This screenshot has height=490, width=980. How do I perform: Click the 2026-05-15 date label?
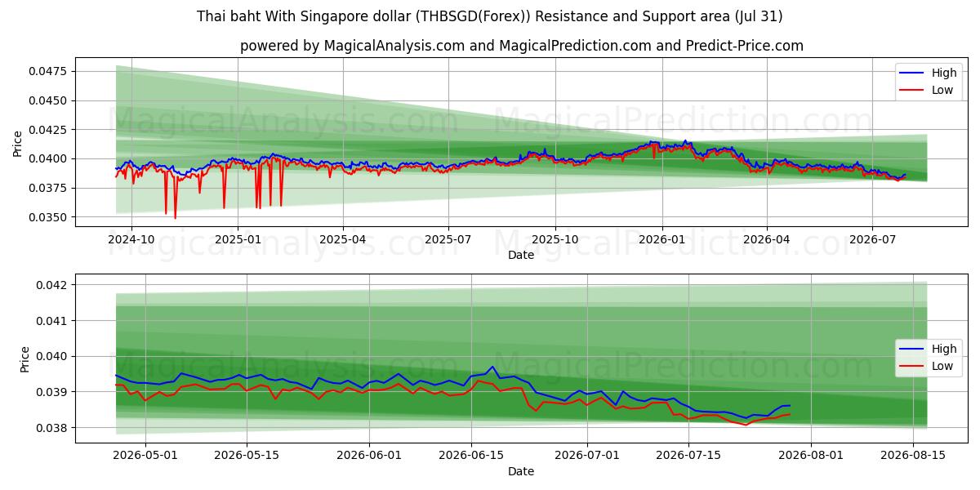click(x=247, y=457)
